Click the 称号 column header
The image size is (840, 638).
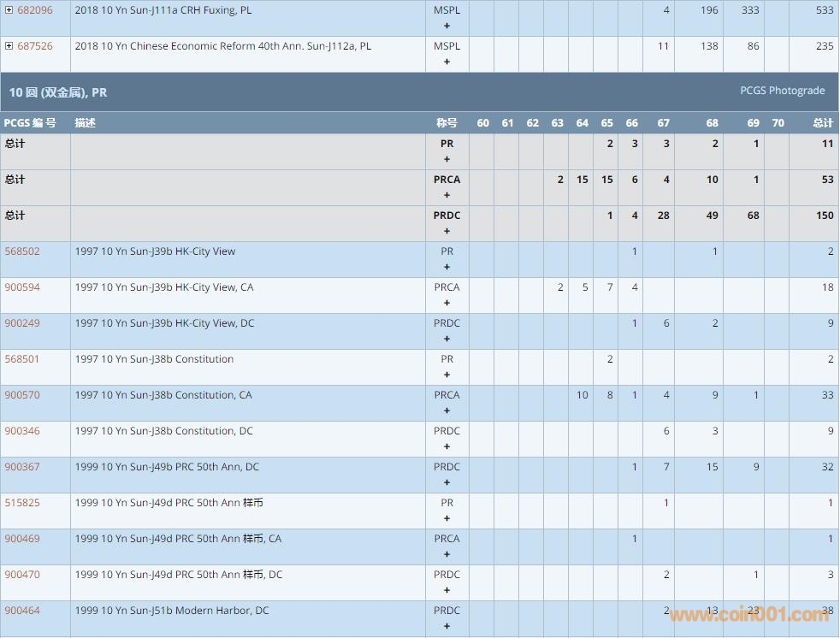(x=447, y=123)
